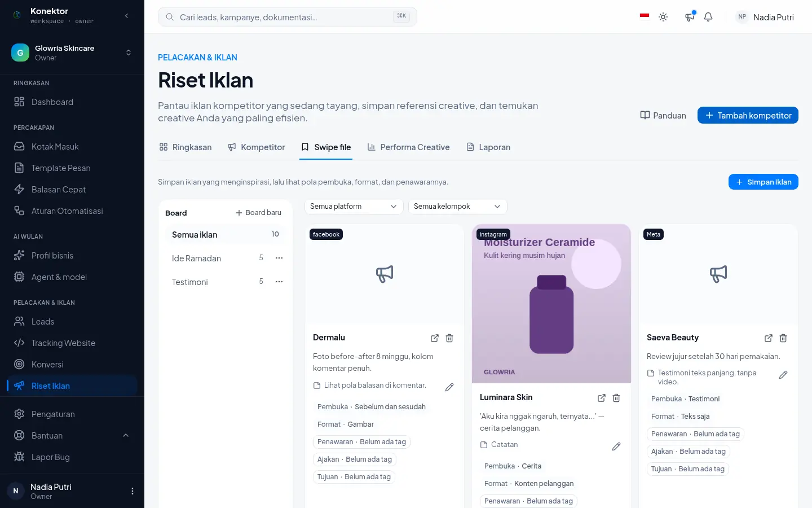Switch to the Performa Creative tab
The image size is (812, 508).
[408, 147]
